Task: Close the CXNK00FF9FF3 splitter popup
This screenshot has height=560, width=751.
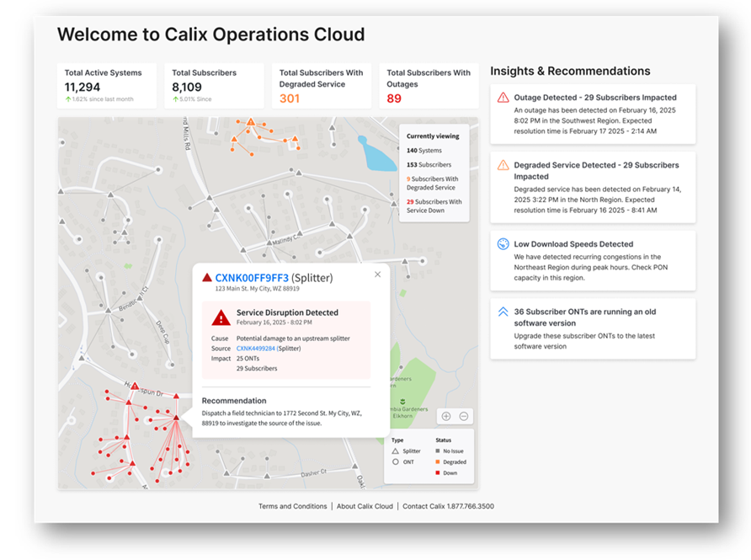Action: 377,275
